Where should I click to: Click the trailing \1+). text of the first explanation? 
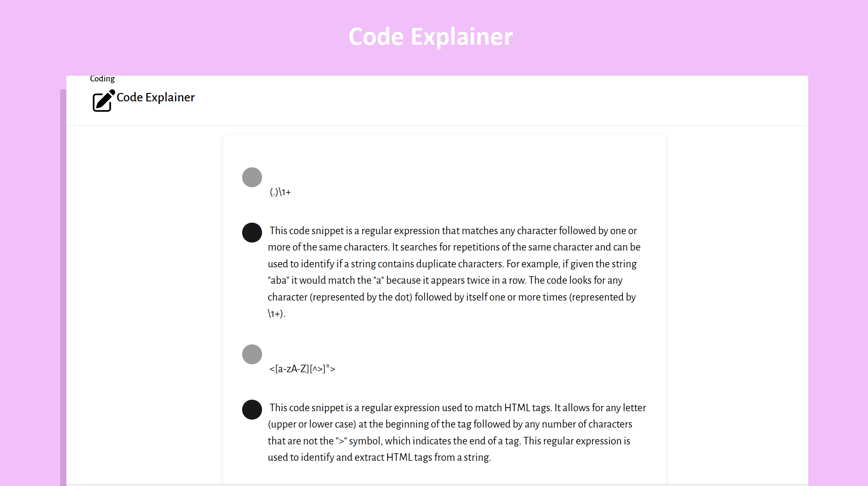(276, 314)
